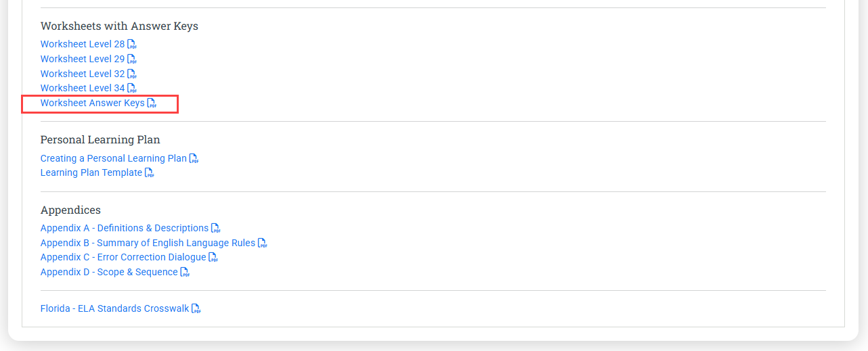Download the Worksheet Level 32 document
The height and width of the screenshot is (351, 868).
click(83, 74)
